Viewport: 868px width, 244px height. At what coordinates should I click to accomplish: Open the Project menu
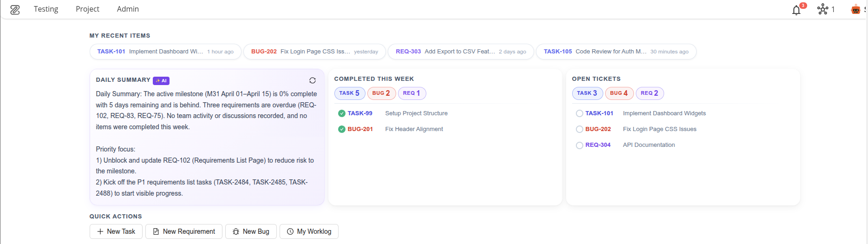pos(87,9)
